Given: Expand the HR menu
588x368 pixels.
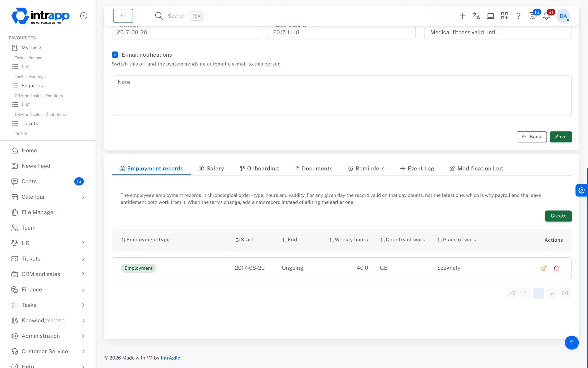Looking at the screenshot, I should 48,243.
